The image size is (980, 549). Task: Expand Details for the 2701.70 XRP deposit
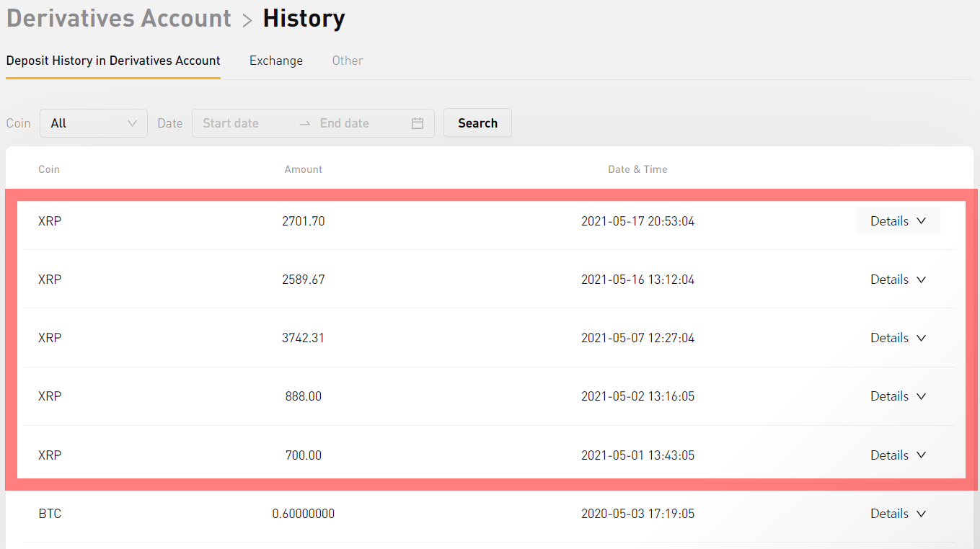coord(898,221)
